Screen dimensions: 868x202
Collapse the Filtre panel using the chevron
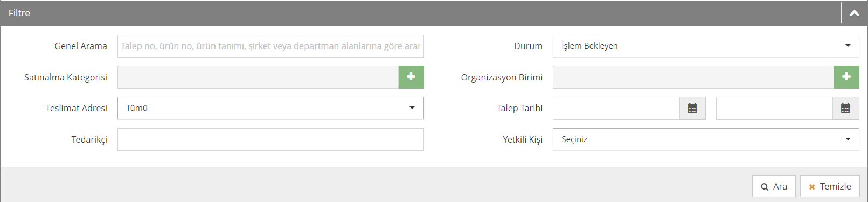(x=854, y=13)
